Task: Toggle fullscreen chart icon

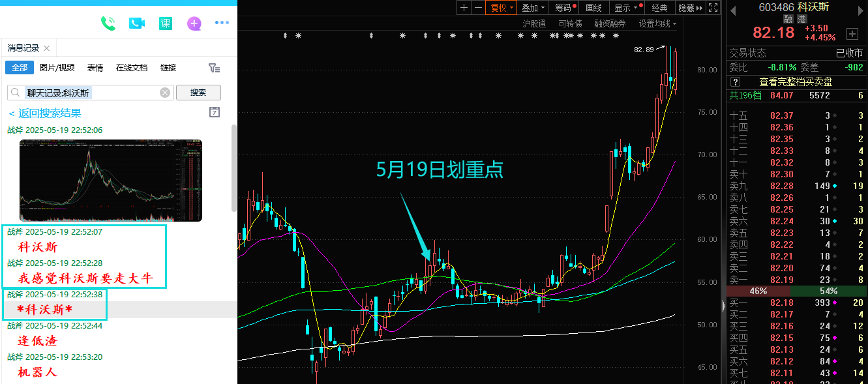Action: tap(713, 8)
